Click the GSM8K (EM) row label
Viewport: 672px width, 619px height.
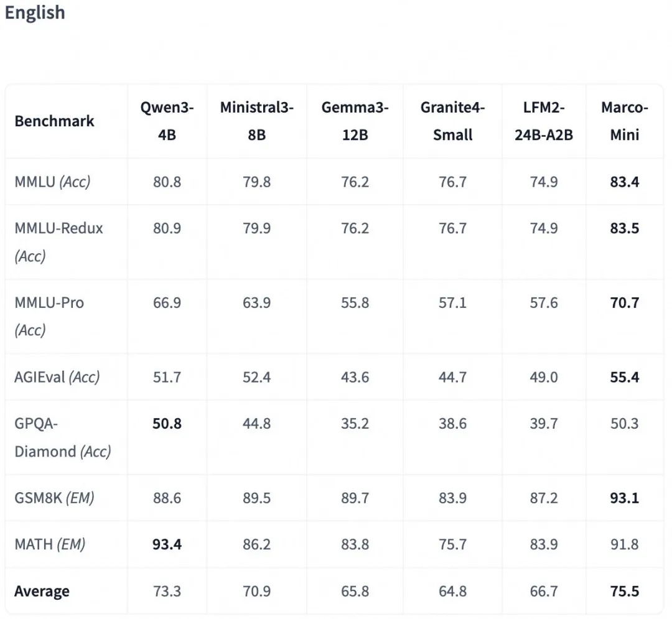(54, 498)
